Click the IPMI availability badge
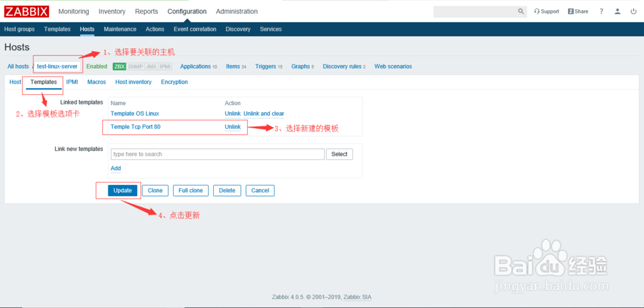 165,66
